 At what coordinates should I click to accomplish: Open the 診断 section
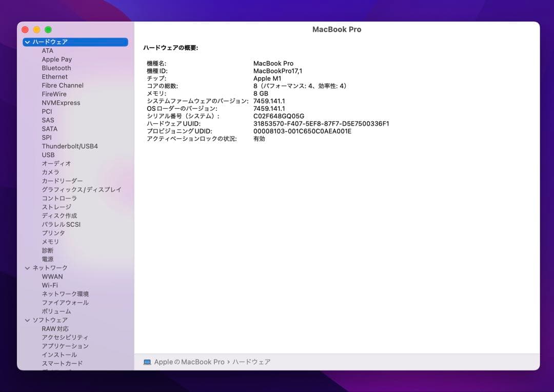(x=47, y=250)
